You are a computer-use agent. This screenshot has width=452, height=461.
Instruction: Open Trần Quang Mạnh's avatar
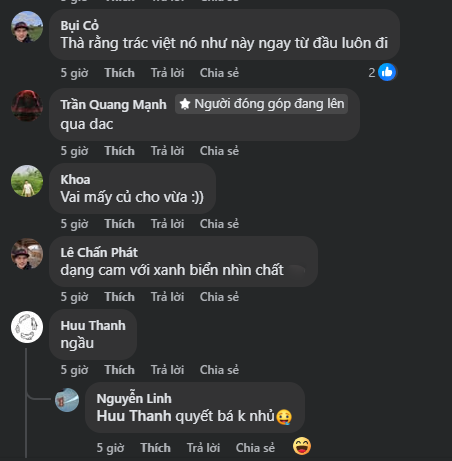pos(27,105)
